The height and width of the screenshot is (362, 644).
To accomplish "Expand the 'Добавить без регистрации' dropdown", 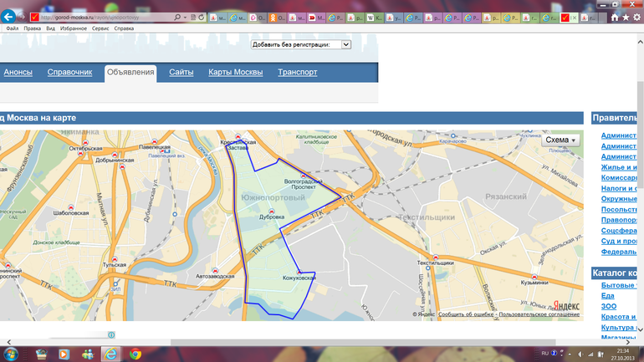I will coord(346,44).
